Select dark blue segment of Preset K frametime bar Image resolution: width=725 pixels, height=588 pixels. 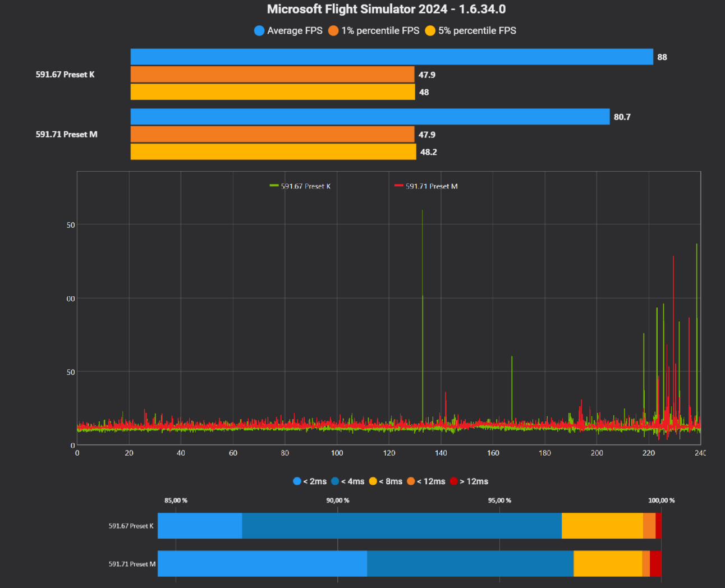402,526
